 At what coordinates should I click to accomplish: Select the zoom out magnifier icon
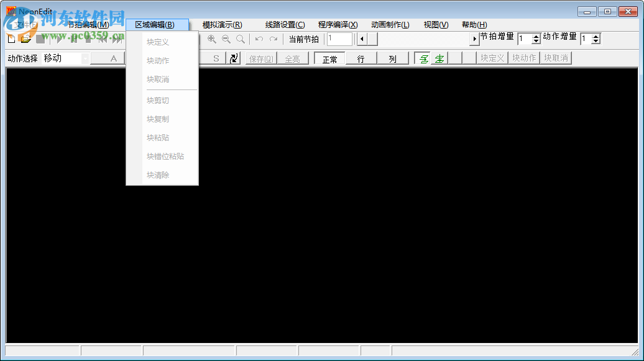(x=226, y=39)
